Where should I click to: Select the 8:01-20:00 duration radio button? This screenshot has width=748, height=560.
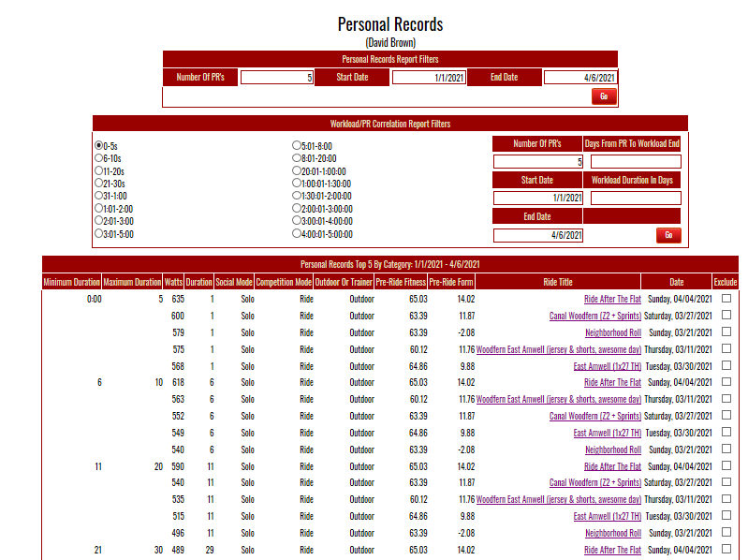click(x=297, y=157)
